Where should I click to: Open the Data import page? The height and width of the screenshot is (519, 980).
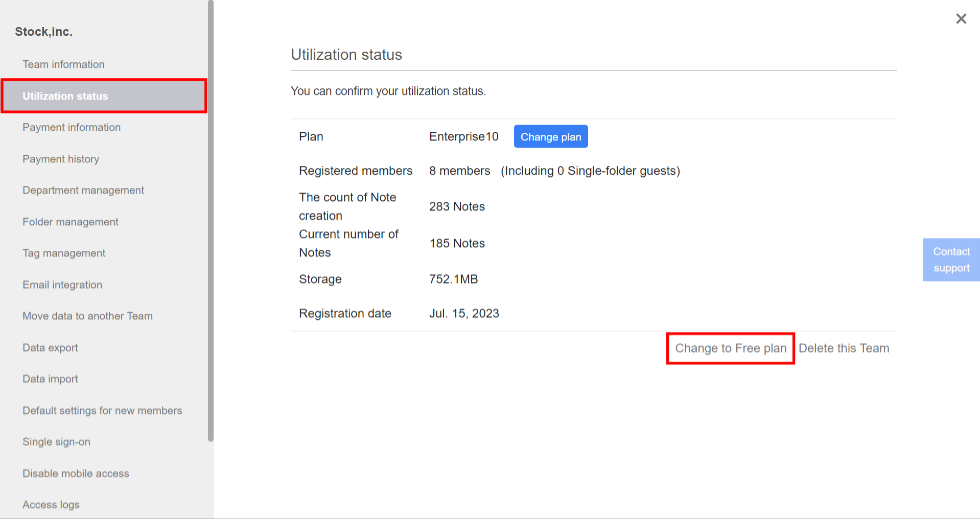(x=50, y=379)
